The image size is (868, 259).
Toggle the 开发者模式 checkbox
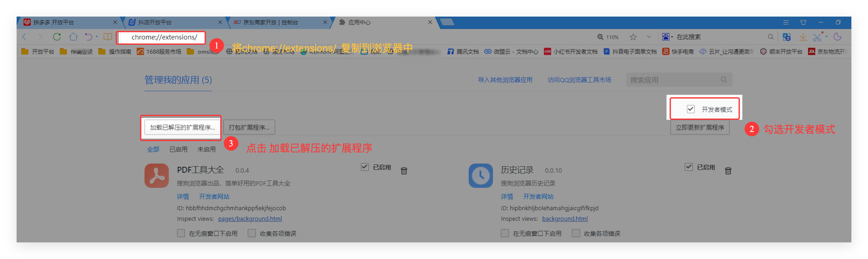coord(690,109)
